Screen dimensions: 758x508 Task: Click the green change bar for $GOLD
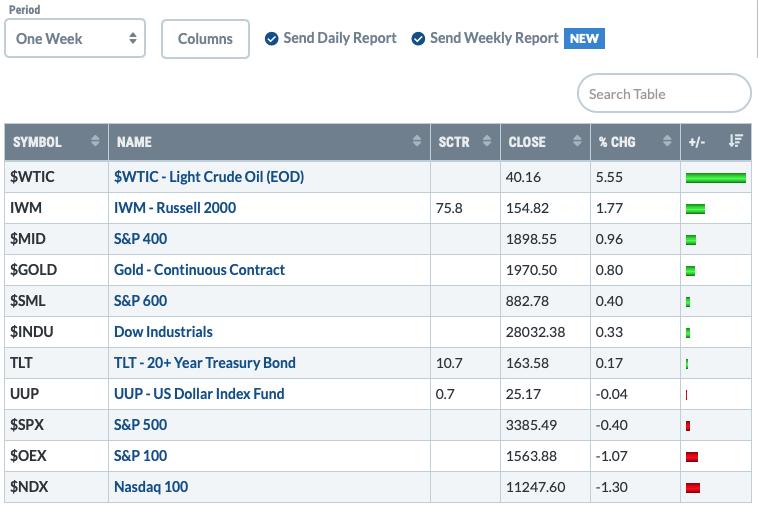click(690, 271)
